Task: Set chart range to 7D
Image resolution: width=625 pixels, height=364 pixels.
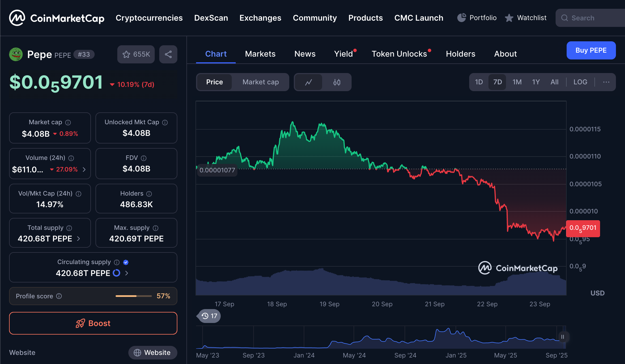Action: pos(498,82)
